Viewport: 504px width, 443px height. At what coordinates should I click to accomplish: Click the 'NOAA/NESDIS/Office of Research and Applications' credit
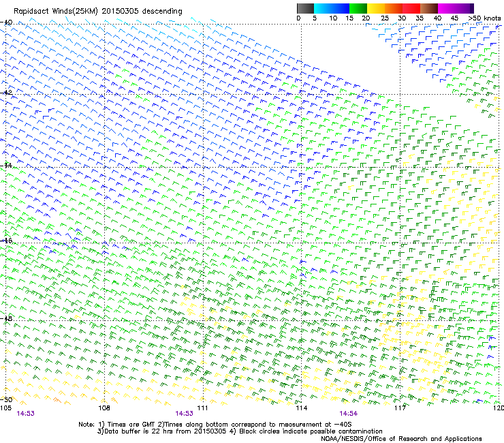click(x=401, y=439)
